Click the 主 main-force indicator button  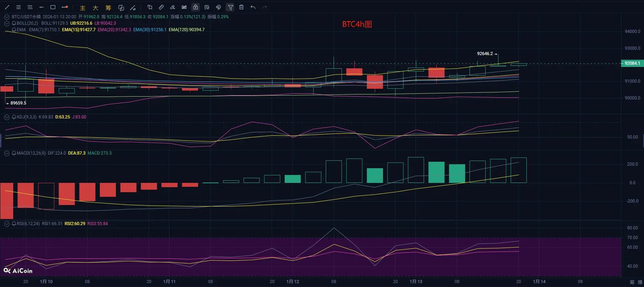point(83,8)
